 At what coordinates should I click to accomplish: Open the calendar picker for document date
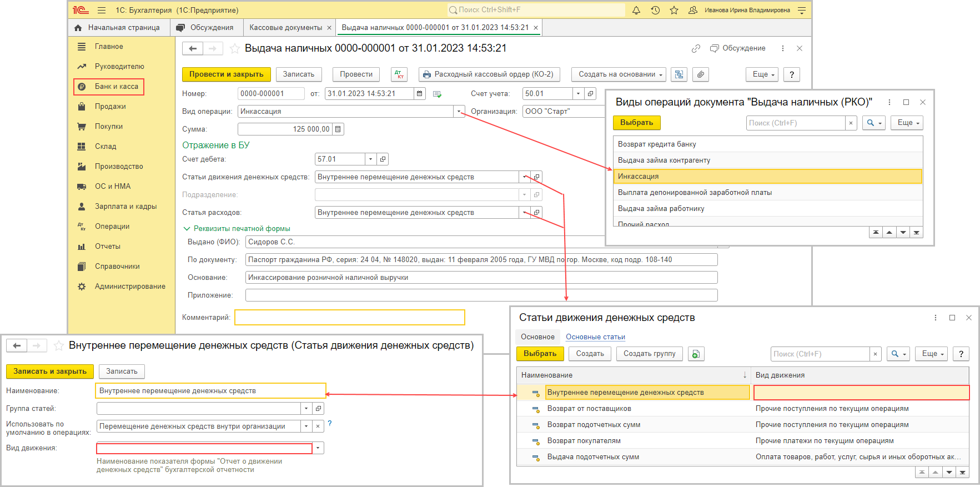click(420, 94)
